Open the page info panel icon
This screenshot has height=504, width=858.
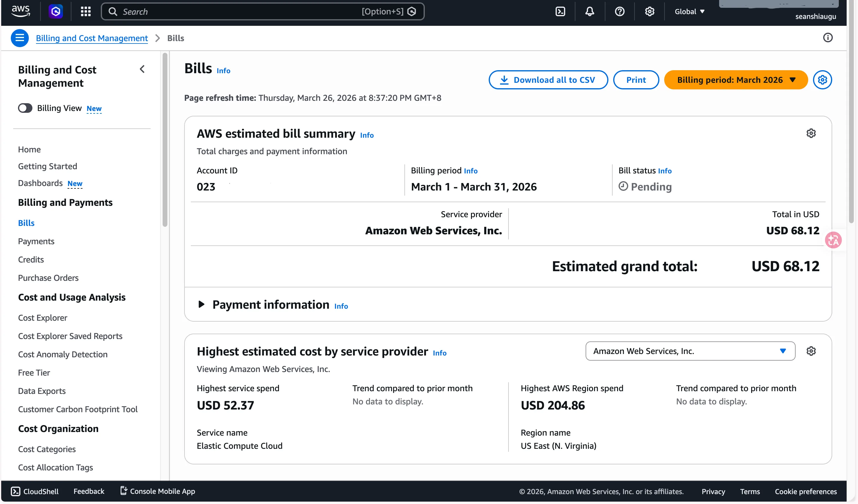click(x=828, y=37)
